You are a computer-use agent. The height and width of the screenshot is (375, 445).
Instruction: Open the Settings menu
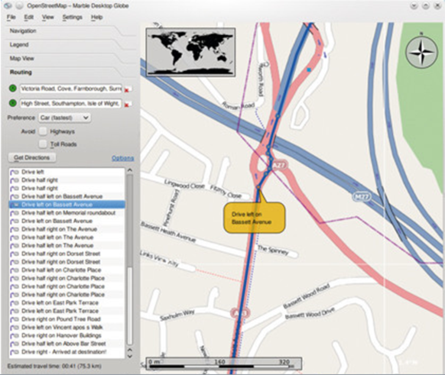click(x=72, y=17)
